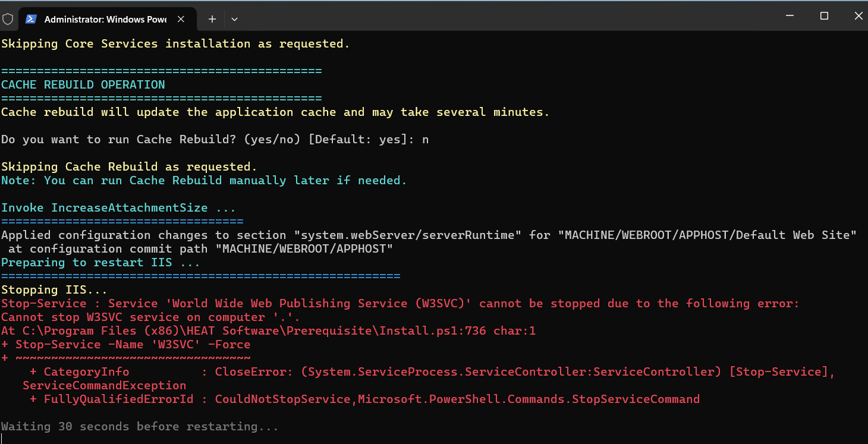
Task: Click the Stopping IIS status line
Action: click(x=54, y=289)
